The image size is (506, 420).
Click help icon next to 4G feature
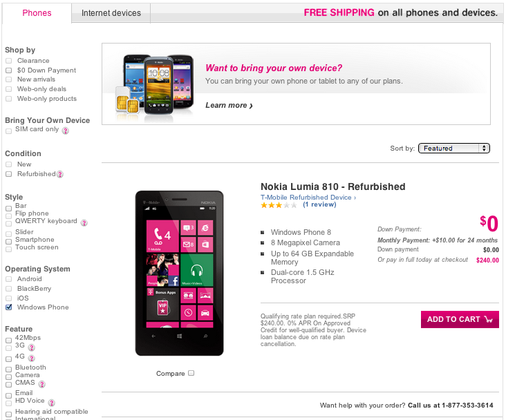click(31, 357)
